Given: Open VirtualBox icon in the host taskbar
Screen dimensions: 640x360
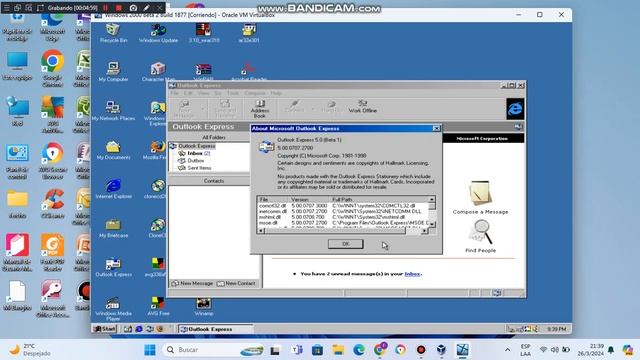Looking at the screenshot, I should [441, 350].
